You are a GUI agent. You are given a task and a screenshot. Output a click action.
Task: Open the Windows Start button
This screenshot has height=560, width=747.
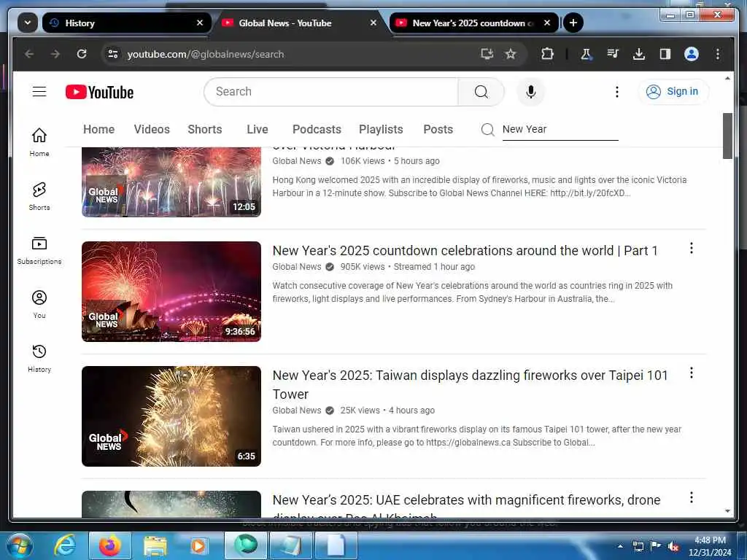pos(19,545)
